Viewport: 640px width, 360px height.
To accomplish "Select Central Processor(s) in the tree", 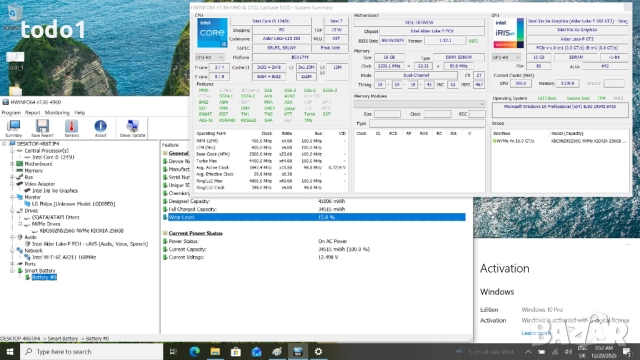I will [x=47, y=151].
